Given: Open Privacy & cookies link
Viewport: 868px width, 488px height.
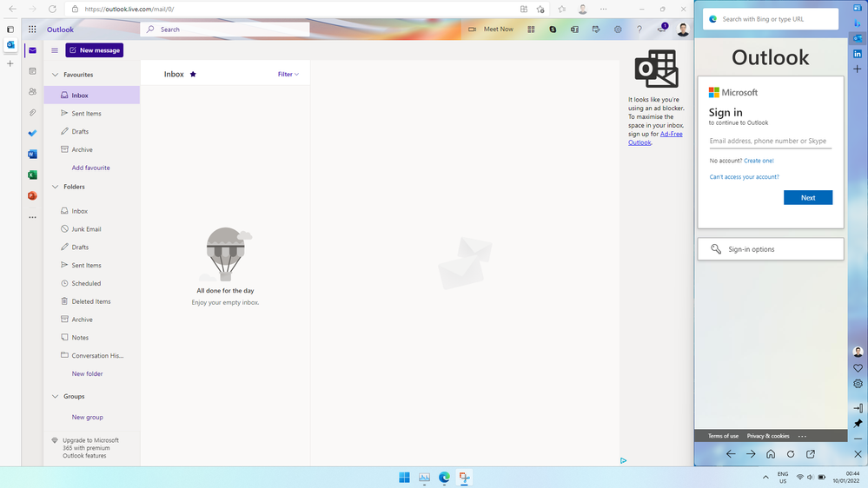Looking at the screenshot, I should tap(768, 436).
